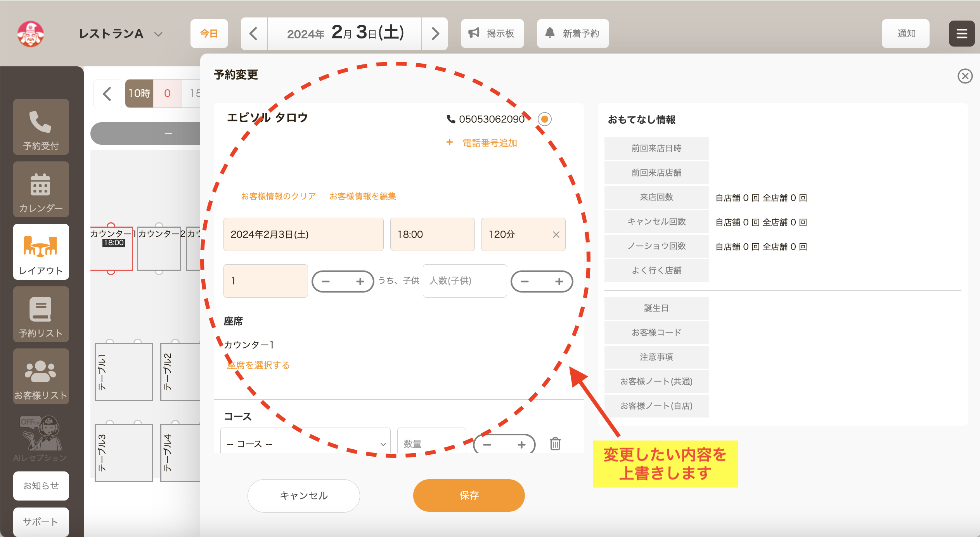Click the 保存 button

pos(469,495)
